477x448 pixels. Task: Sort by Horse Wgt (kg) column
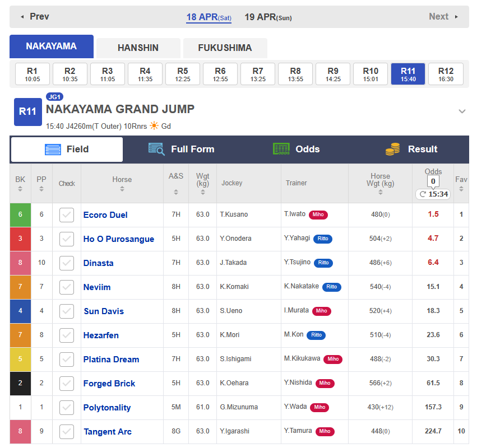pyautogui.click(x=380, y=192)
